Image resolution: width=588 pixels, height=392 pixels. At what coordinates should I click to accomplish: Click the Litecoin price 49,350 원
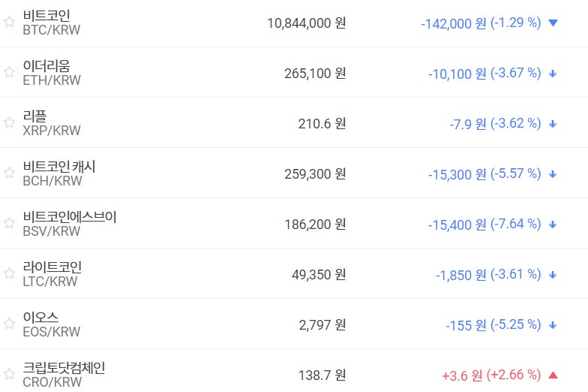[319, 274]
